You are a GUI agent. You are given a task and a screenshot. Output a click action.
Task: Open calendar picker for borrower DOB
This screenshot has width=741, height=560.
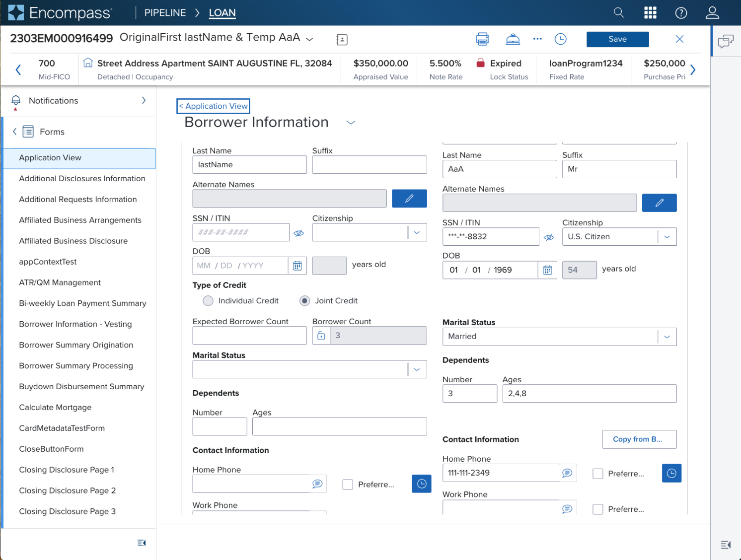coord(297,266)
